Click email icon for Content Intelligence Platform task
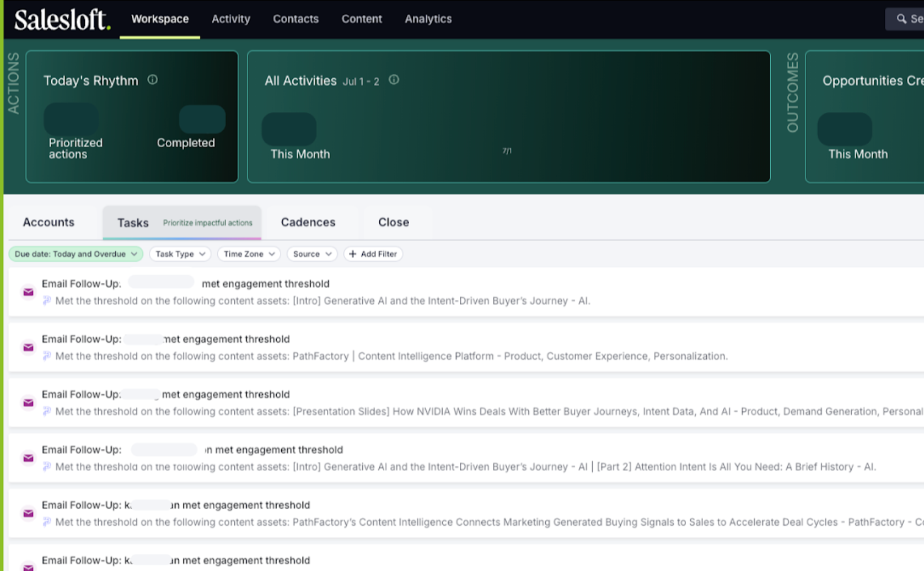The image size is (924, 571). [x=28, y=347]
